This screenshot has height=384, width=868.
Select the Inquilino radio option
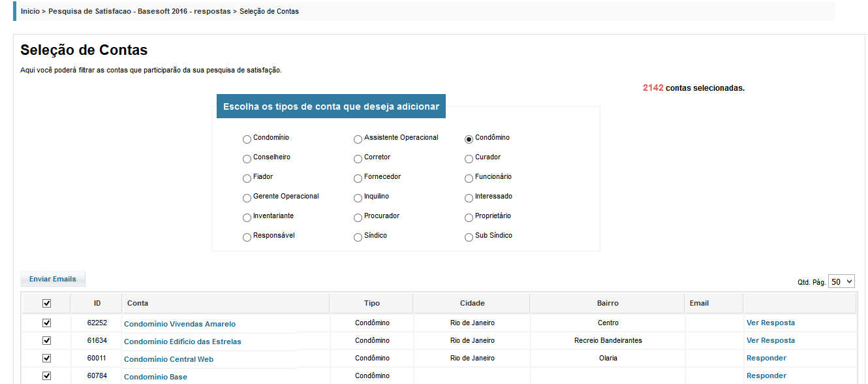tap(358, 198)
